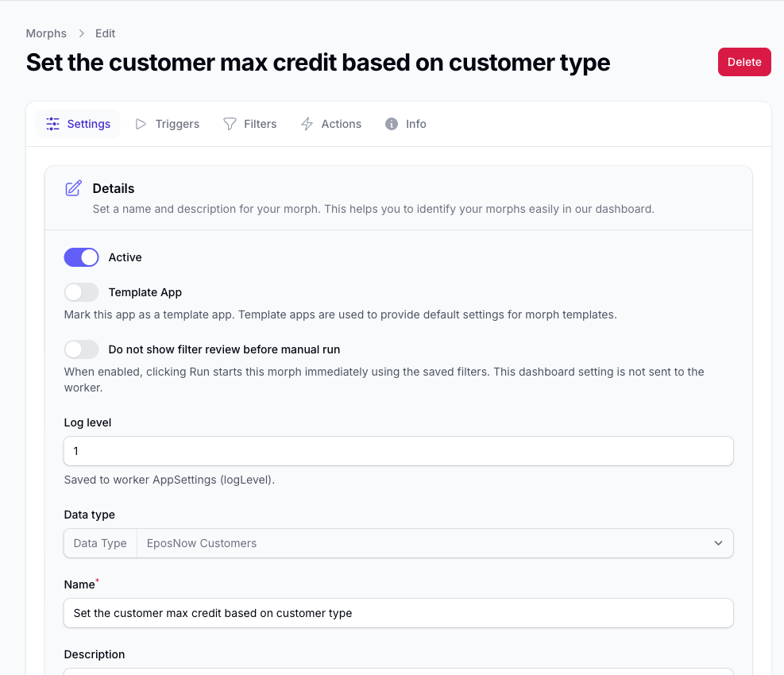This screenshot has height=675, width=784.
Task: Open the EposNow Customers select box
Action: coord(435,543)
